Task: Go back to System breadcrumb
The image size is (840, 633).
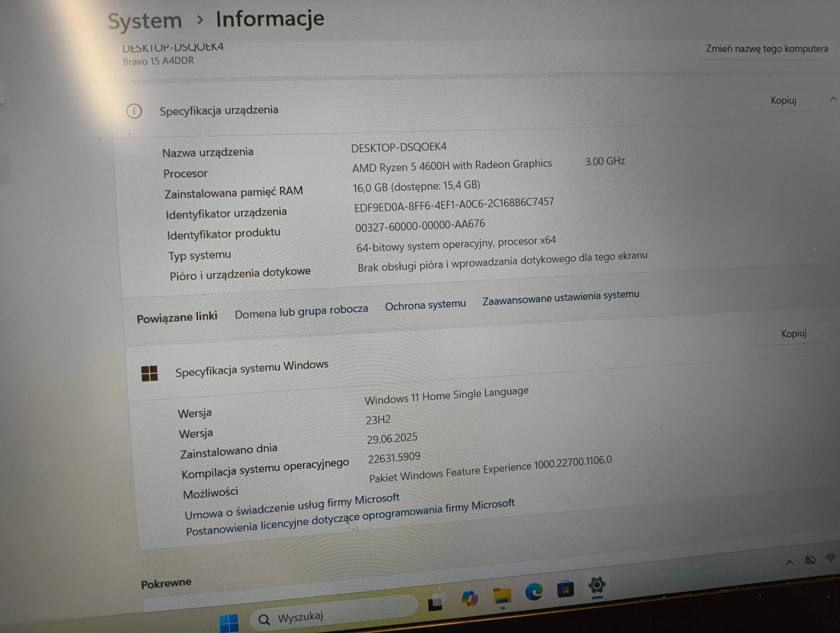Action: (145, 21)
